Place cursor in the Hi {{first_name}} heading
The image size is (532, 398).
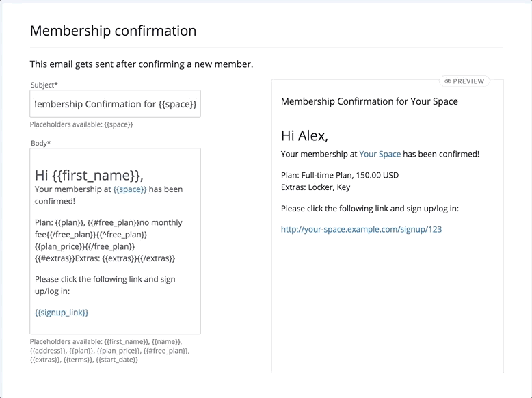pyautogui.click(x=89, y=174)
